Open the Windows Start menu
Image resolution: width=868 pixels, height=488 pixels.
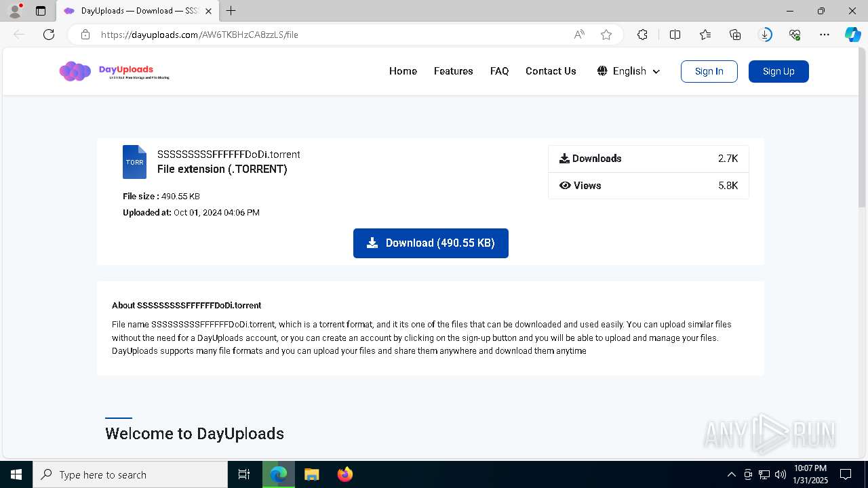[x=16, y=474]
